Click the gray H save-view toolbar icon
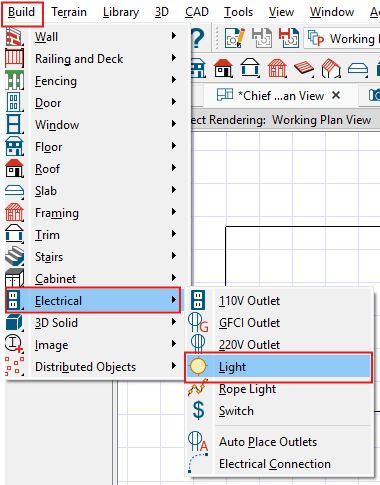The image size is (380, 485). [262, 38]
